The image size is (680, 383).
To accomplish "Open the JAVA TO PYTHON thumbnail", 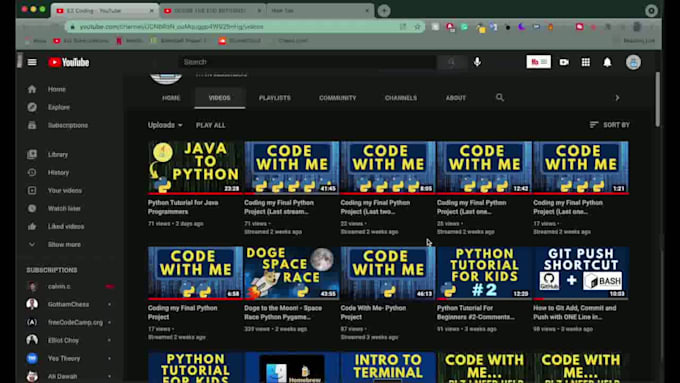I will pyautogui.click(x=195, y=167).
